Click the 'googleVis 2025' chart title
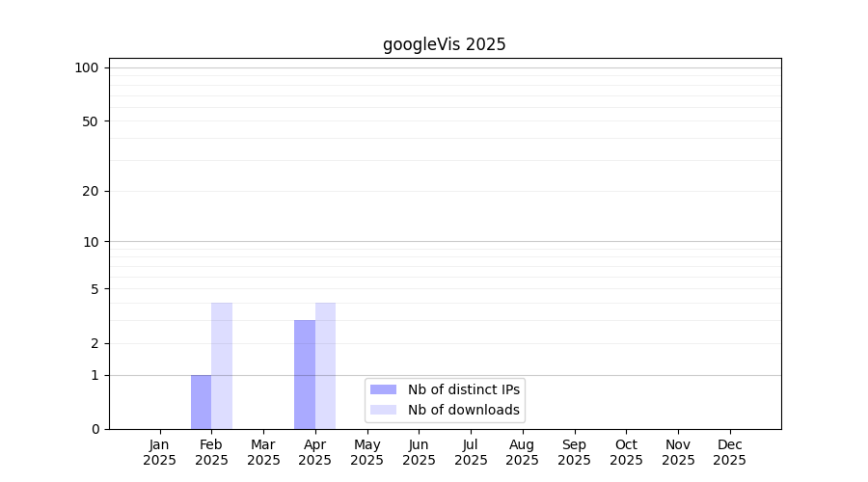This screenshot has height=482, width=868. (444, 44)
